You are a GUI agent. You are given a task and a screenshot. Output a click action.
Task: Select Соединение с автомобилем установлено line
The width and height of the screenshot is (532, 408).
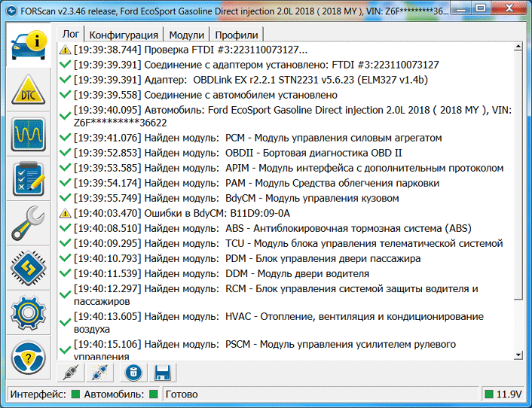tap(206, 95)
